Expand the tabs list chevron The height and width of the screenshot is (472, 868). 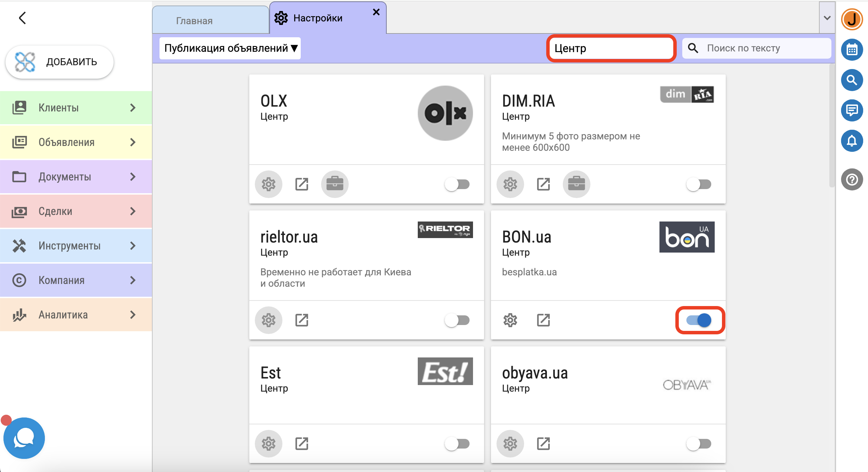[x=827, y=18]
